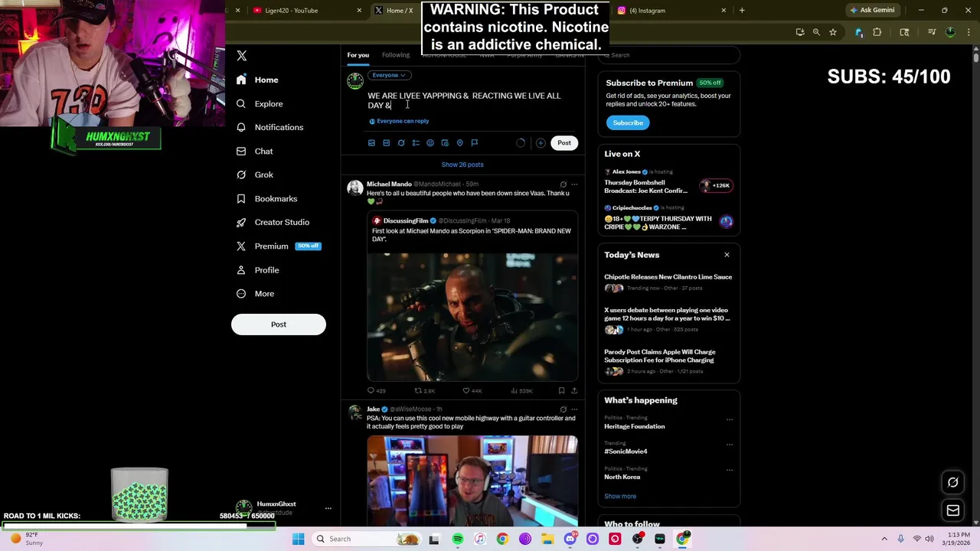Open the Everyone audience dropdown

coord(389,75)
